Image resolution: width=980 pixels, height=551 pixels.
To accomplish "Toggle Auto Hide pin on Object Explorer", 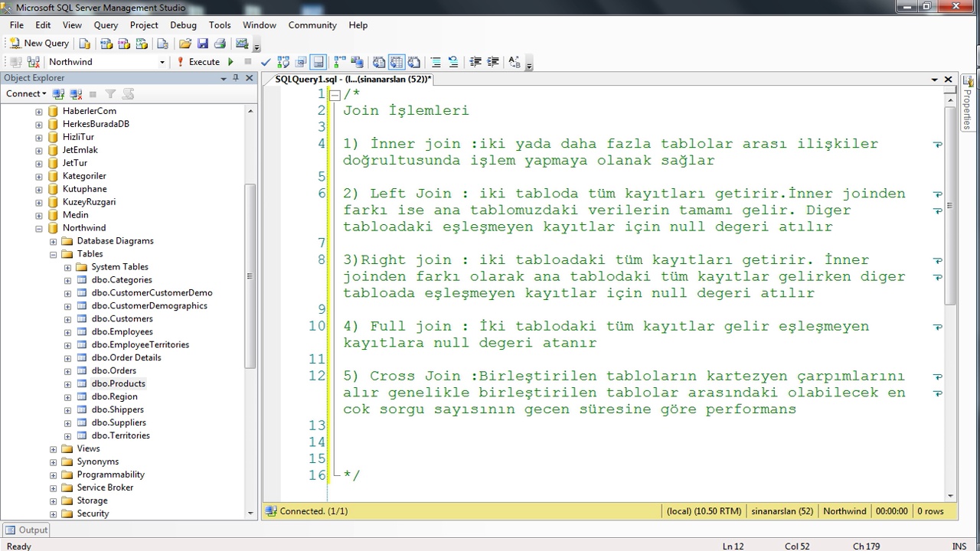I will click(236, 78).
